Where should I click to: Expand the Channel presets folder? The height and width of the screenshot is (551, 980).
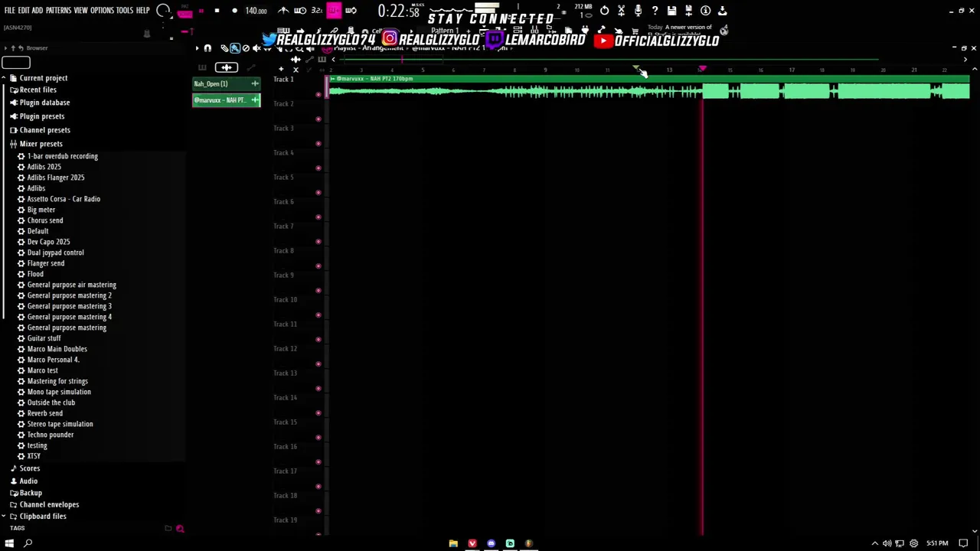click(39, 130)
